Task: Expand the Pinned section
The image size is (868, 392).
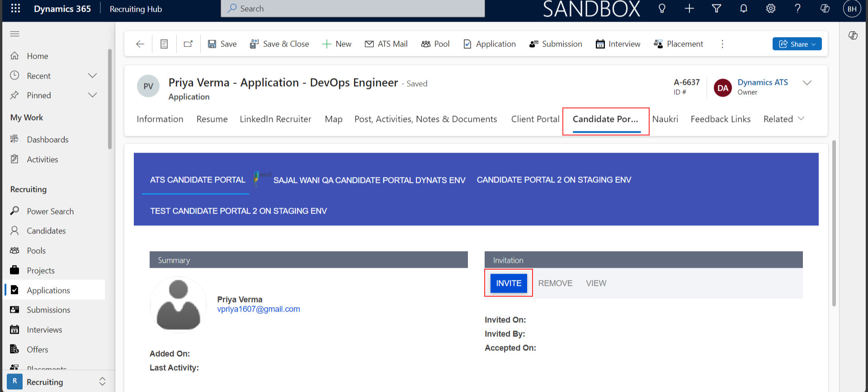Action: [x=93, y=95]
